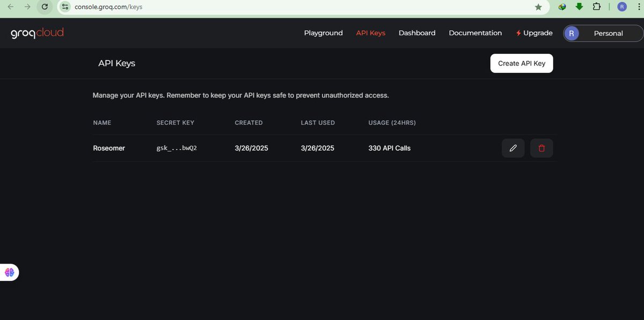This screenshot has height=320, width=644.
Task: Click the Upgrade nav item
Action: coord(534,33)
